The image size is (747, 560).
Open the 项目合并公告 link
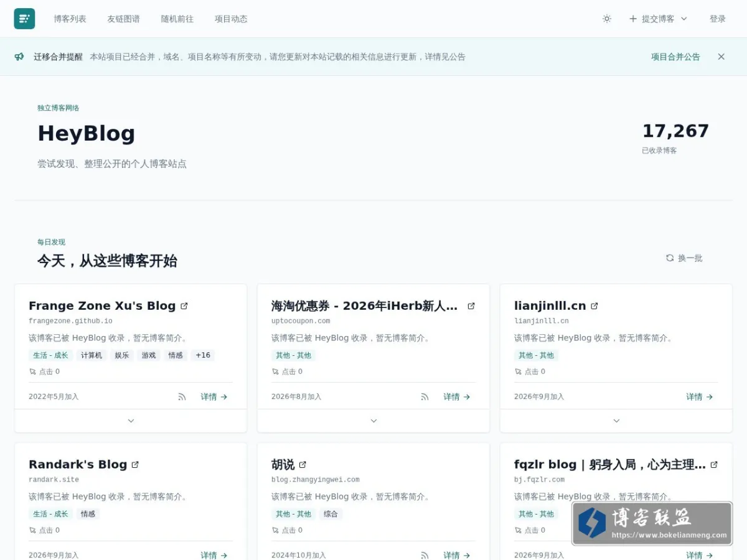675,57
